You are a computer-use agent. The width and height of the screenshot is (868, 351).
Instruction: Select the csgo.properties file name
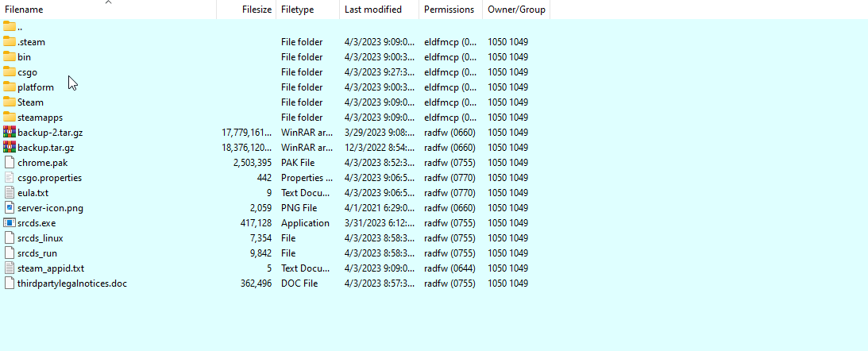click(x=49, y=178)
